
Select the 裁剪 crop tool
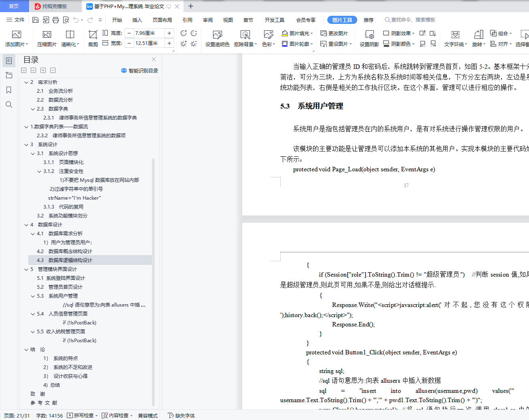click(93, 39)
